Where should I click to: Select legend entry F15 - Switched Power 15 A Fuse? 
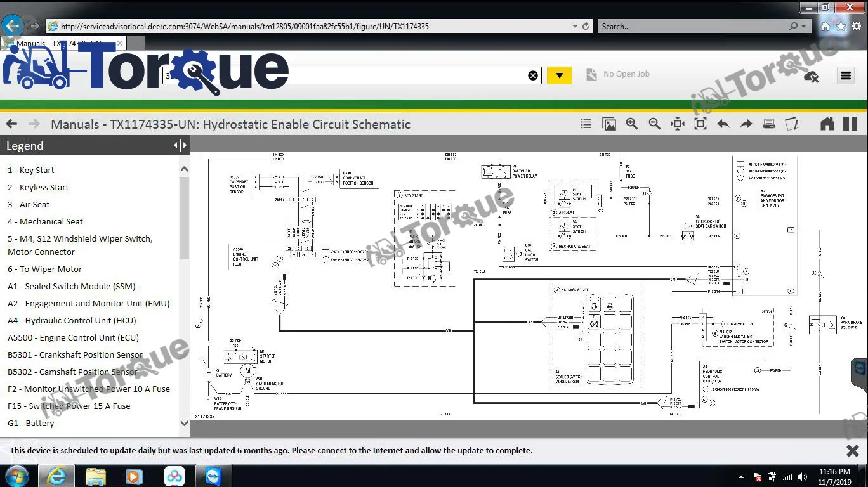pyautogui.click(x=69, y=406)
